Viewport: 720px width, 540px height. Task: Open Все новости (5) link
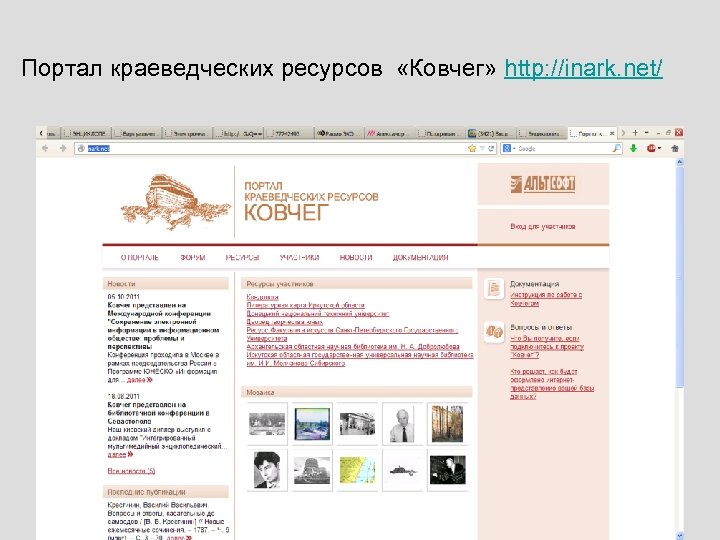coord(131,471)
